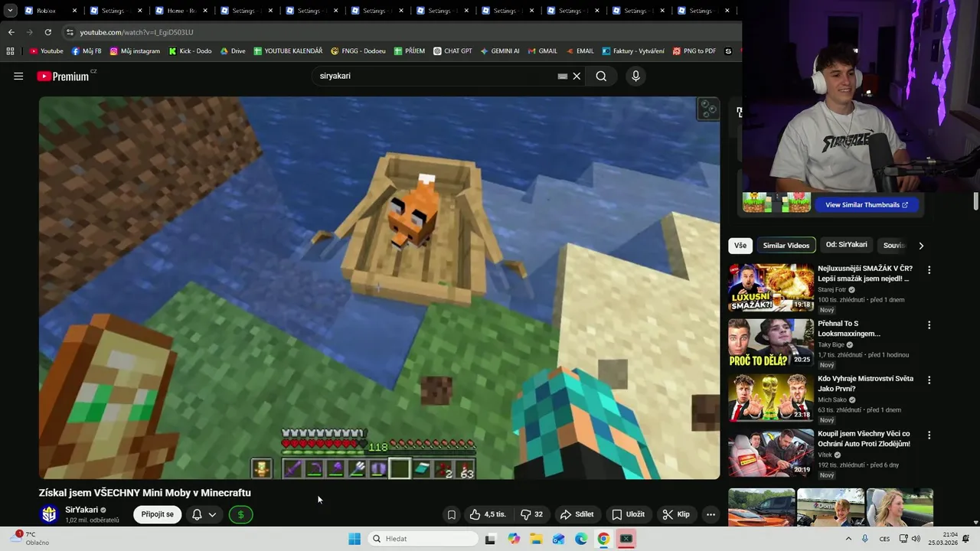Open Kdo Vyhraje Mistrovství Světa thumbnail

(x=771, y=397)
